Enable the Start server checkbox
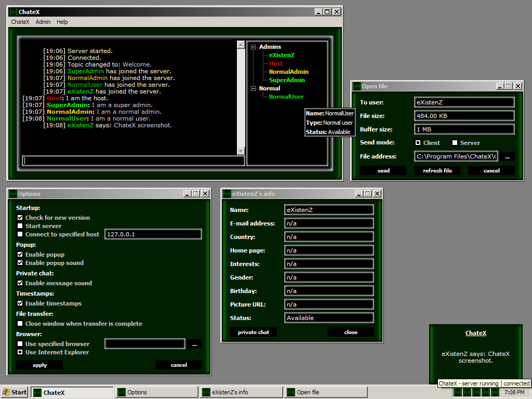This screenshot has width=532, height=399. (x=20, y=226)
